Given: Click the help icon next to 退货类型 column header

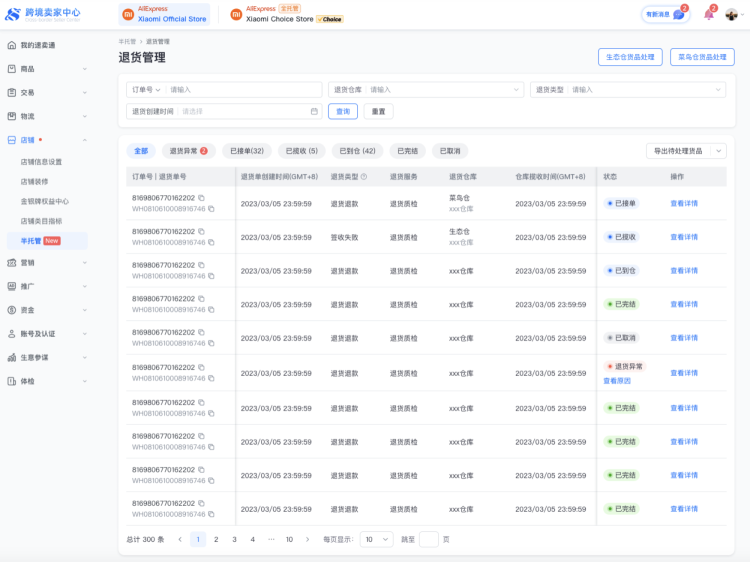Looking at the screenshot, I should click(x=364, y=177).
